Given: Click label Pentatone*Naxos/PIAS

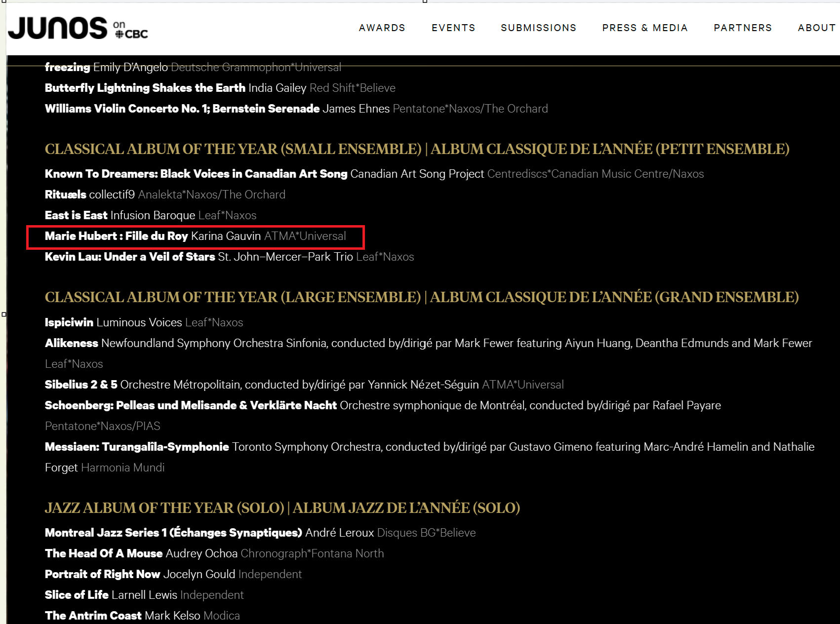Looking at the screenshot, I should pos(103,426).
